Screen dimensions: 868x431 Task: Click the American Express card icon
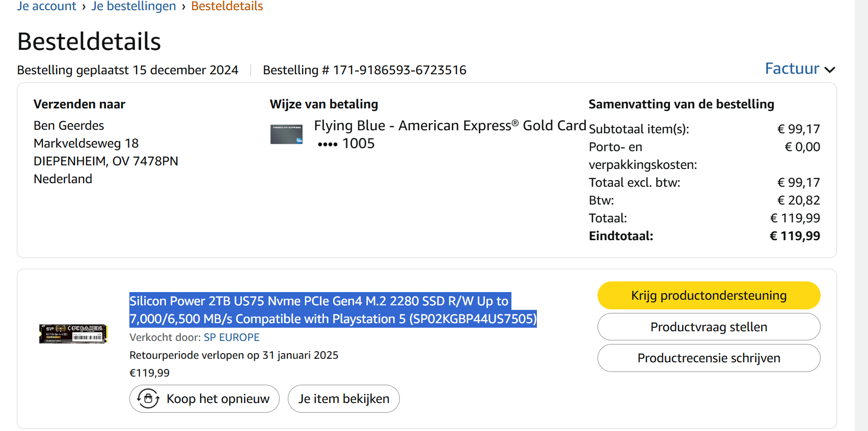pos(286,134)
